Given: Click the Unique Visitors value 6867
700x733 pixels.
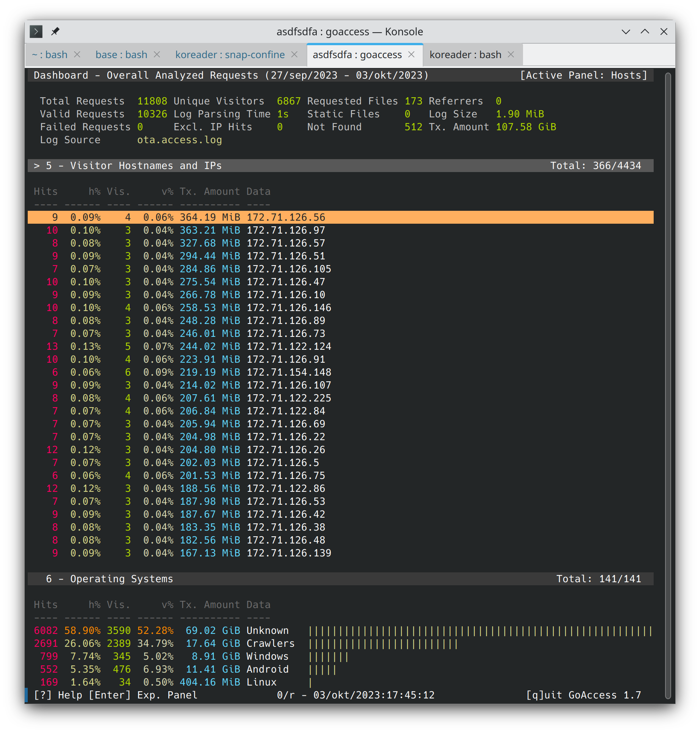Looking at the screenshot, I should (x=289, y=101).
